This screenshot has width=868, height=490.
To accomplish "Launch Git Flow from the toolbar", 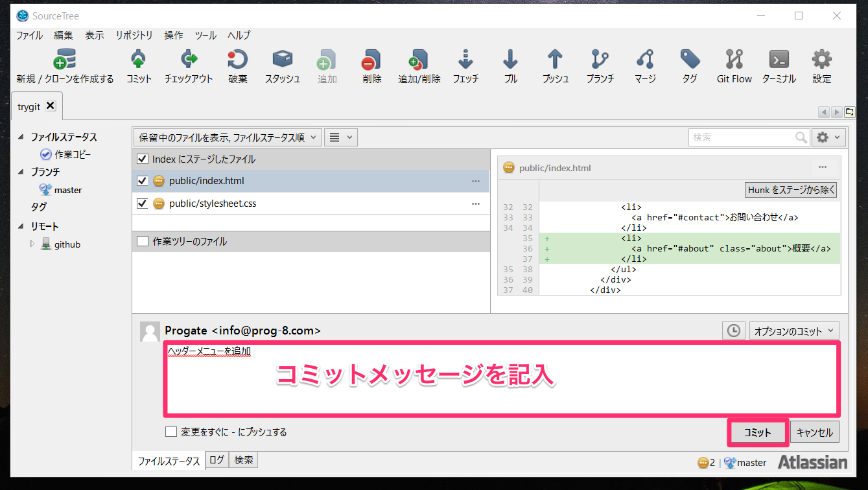I will (x=733, y=65).
